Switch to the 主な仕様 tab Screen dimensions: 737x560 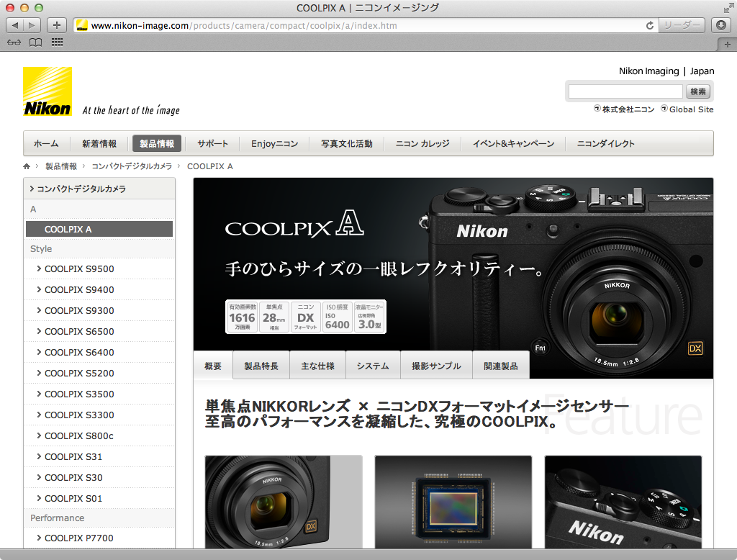pos(317,366)
